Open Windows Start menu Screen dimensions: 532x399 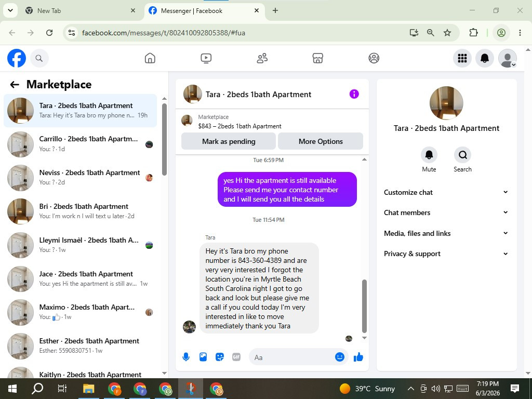[x=12, y=389]
